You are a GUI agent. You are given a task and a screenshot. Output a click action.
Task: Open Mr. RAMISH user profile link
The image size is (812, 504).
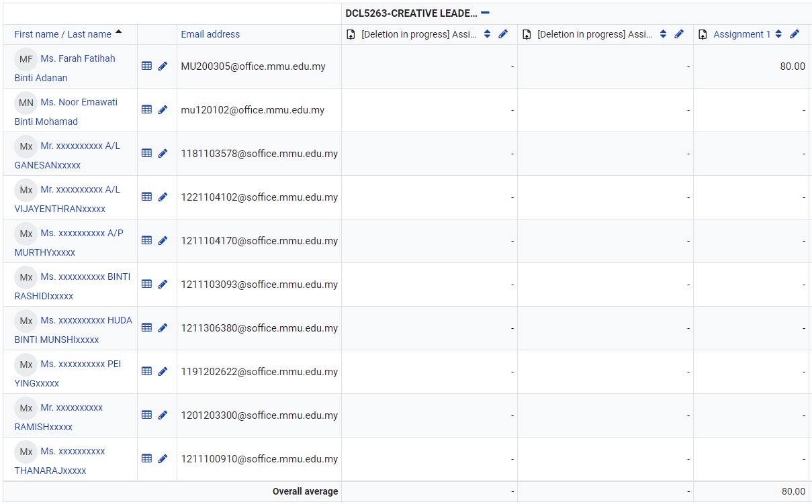(71, 407)
